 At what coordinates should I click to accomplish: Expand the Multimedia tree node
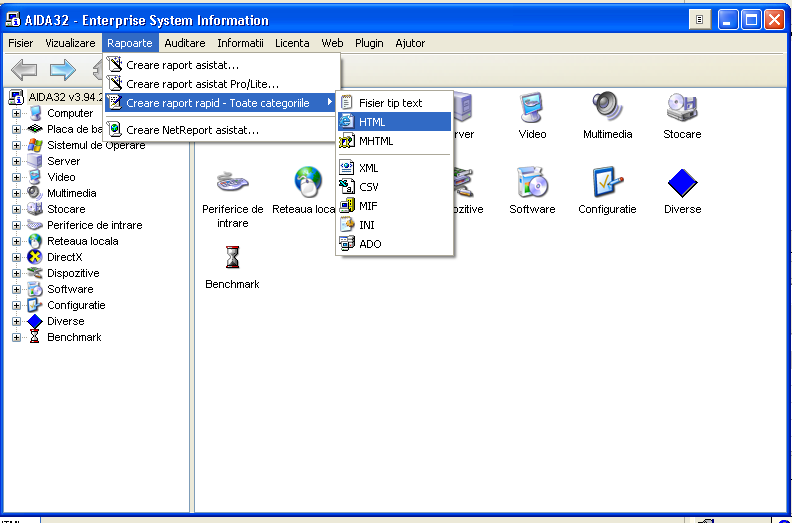17,194
